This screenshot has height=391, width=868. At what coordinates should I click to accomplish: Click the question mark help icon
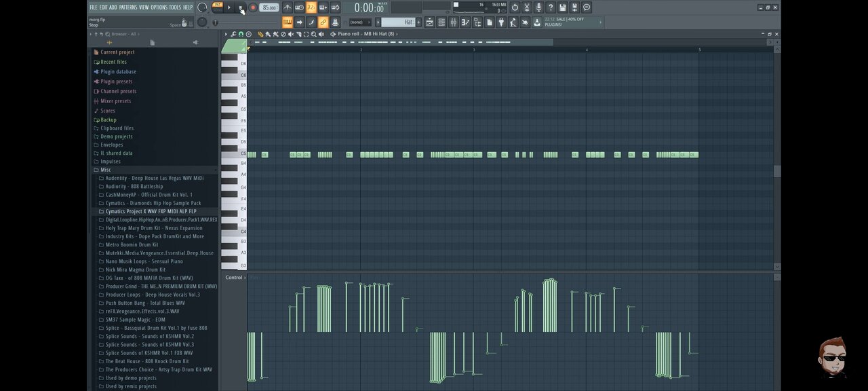click(551, 7)
